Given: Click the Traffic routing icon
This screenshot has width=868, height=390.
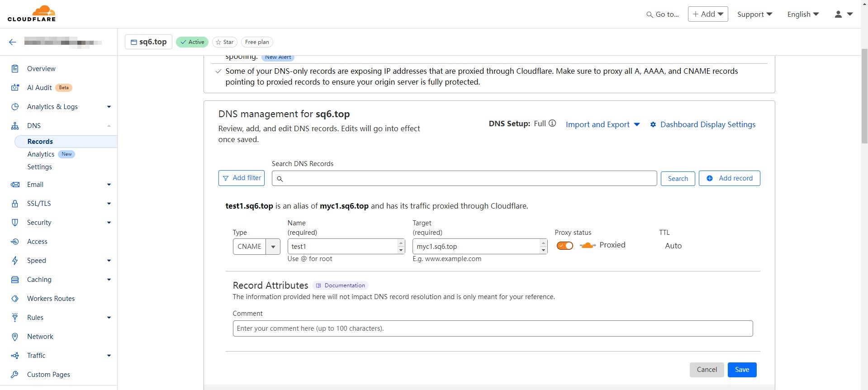Looking at the screenshot, I should click(x=15, y=356).
